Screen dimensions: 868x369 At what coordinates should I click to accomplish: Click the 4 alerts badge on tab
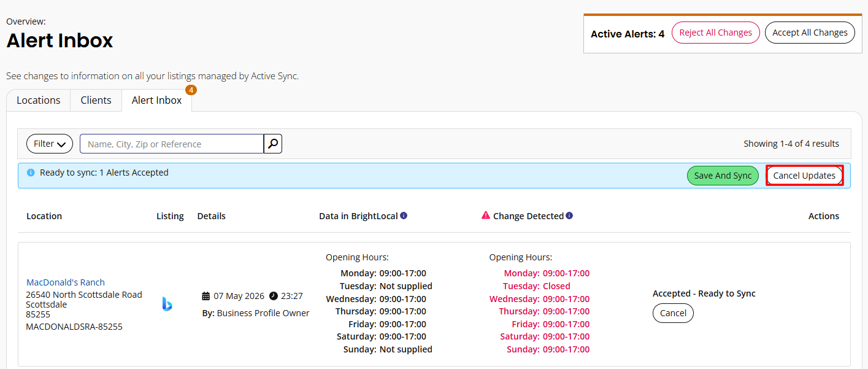click(x=191, y=90)
